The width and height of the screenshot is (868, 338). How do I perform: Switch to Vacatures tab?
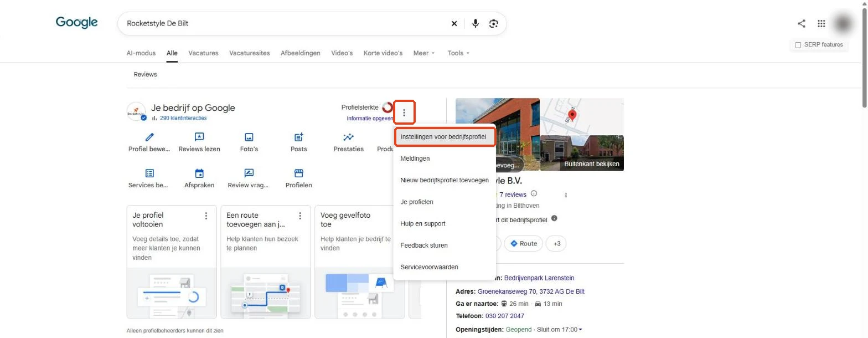pos(203,53)
